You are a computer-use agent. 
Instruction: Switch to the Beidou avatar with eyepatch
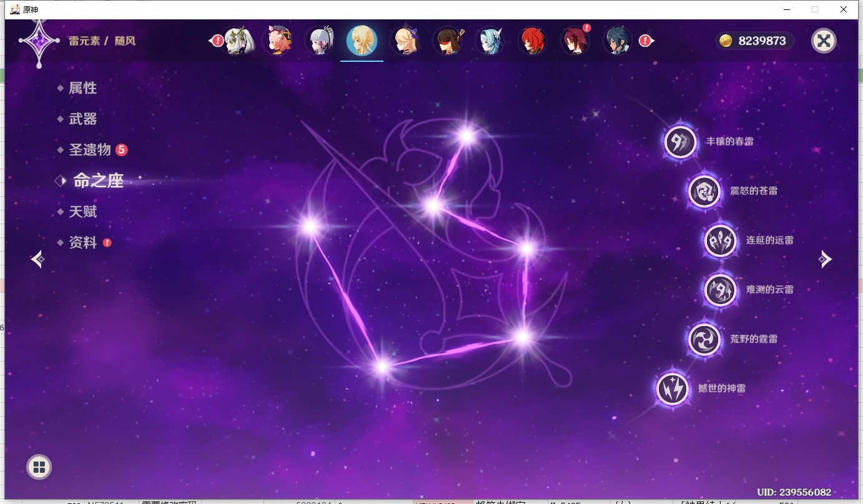(448, 41)
